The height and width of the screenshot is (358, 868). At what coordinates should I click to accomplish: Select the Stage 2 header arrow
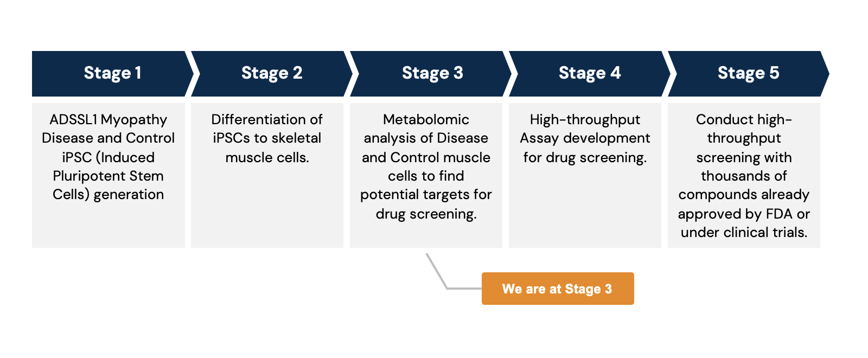pos(271,73)
